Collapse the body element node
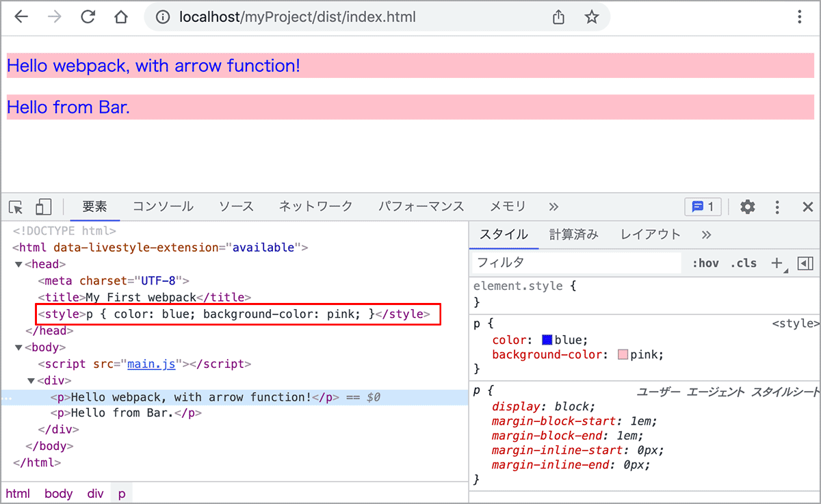This screenshot has height=504, width=821. (18, 347)
